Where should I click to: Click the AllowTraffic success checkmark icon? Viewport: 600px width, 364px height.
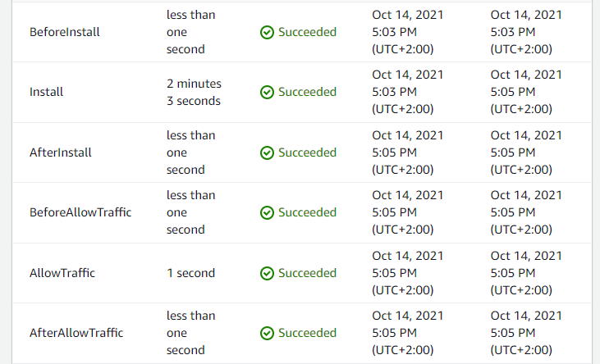267,273
